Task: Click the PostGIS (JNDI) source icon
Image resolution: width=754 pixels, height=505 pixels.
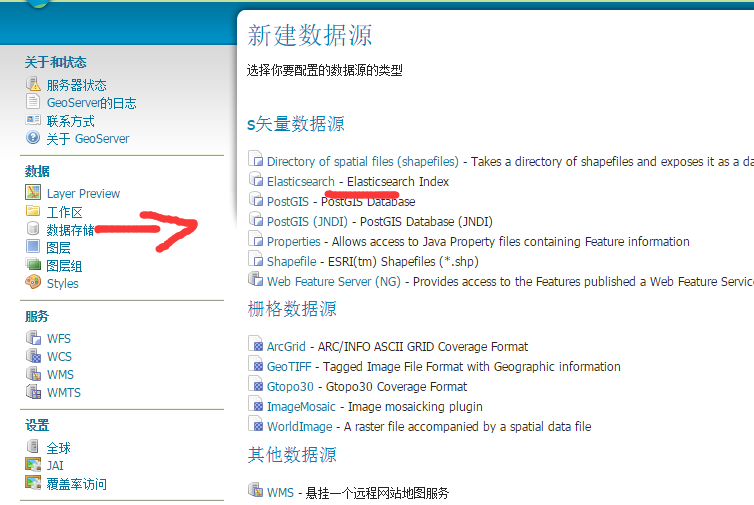Action: pos(256,219)
